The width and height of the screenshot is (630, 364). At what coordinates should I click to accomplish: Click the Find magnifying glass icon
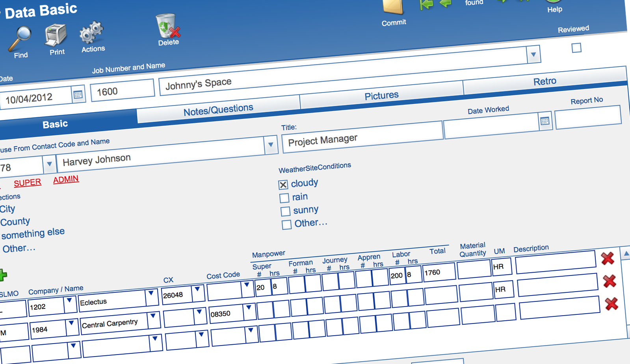coord(20,39)
